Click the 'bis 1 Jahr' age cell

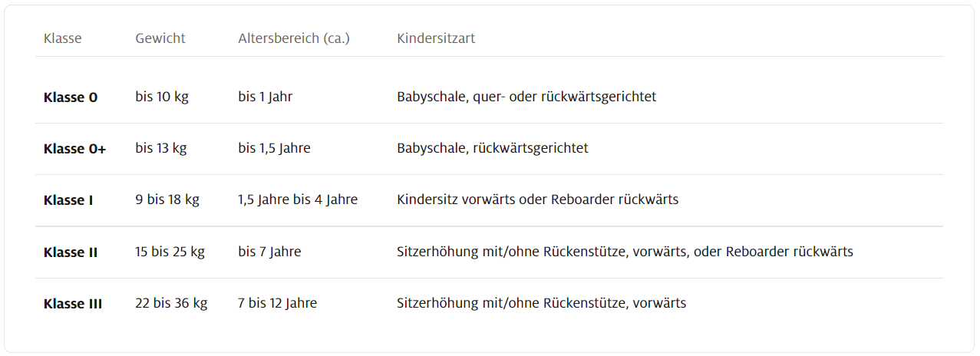[x=266, y=97]
